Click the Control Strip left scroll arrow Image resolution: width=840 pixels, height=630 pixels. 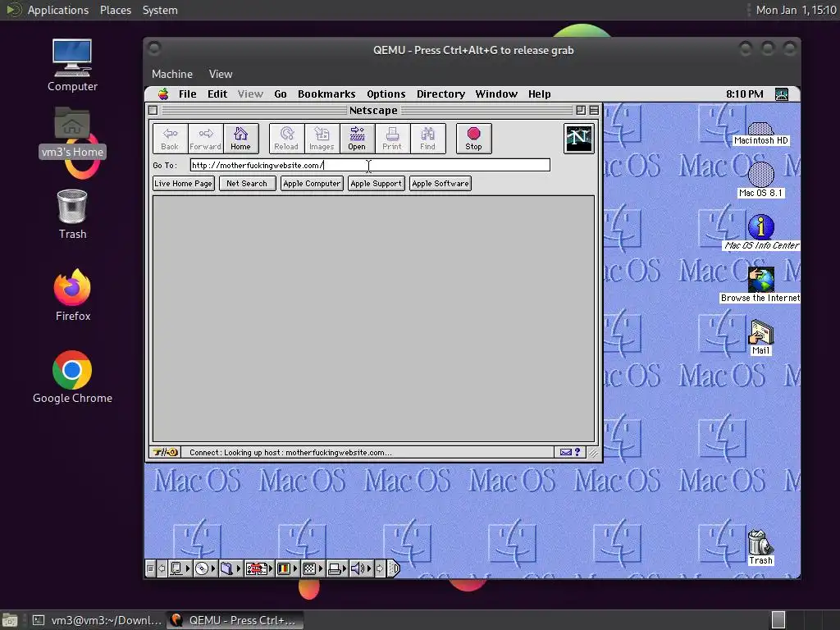tap(162, 568)
